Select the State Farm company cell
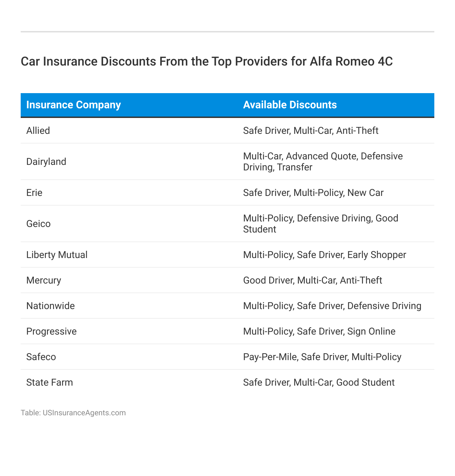 [50, 383]
